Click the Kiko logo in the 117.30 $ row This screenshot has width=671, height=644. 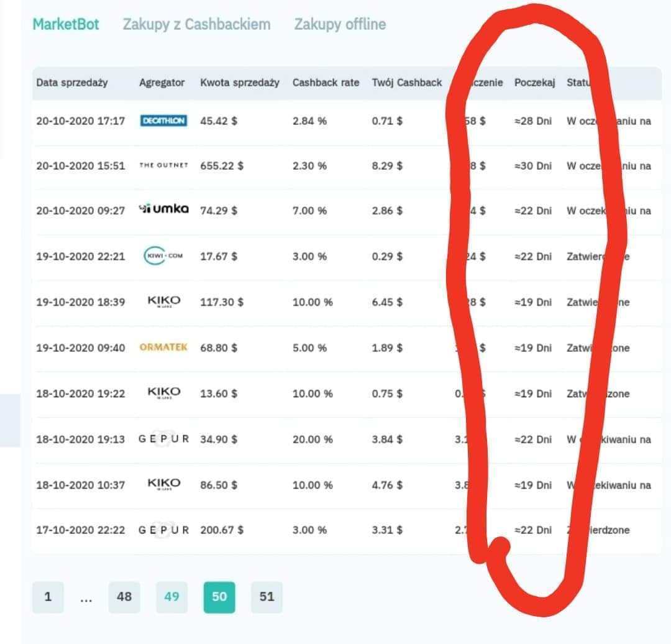[x=164, y=301]
